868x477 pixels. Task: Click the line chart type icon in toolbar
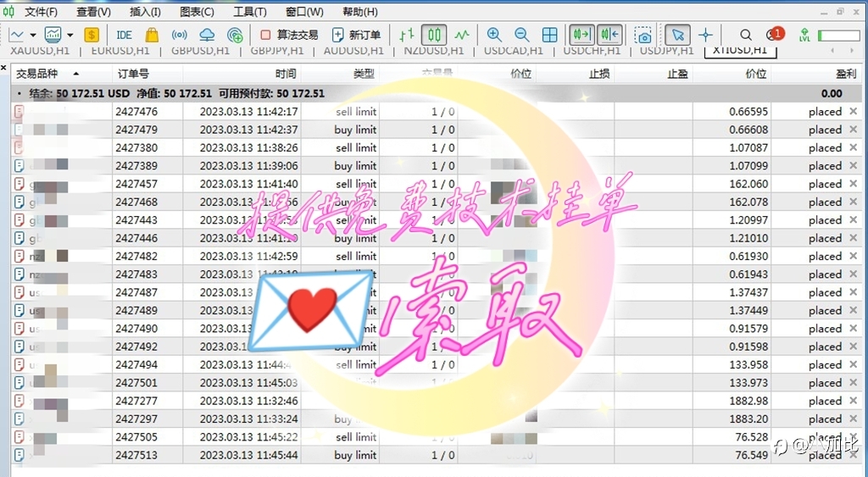click(x=17, y=35)
